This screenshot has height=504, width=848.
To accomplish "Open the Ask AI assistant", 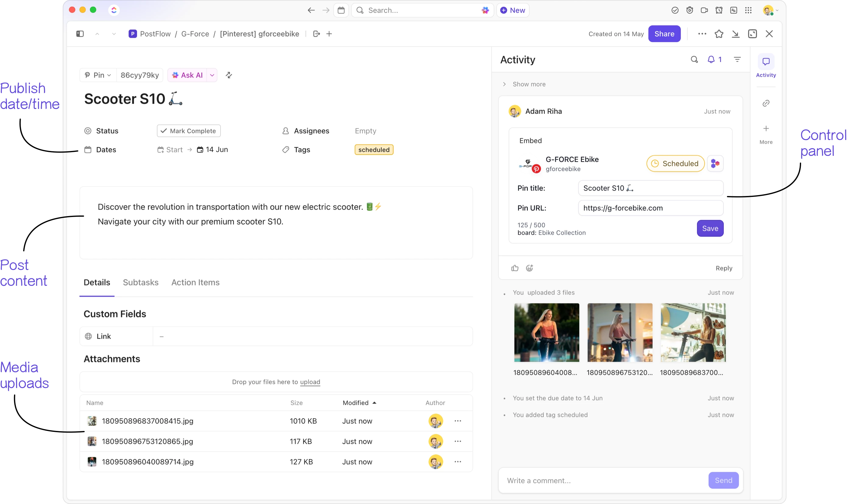I will coord(187,75).
